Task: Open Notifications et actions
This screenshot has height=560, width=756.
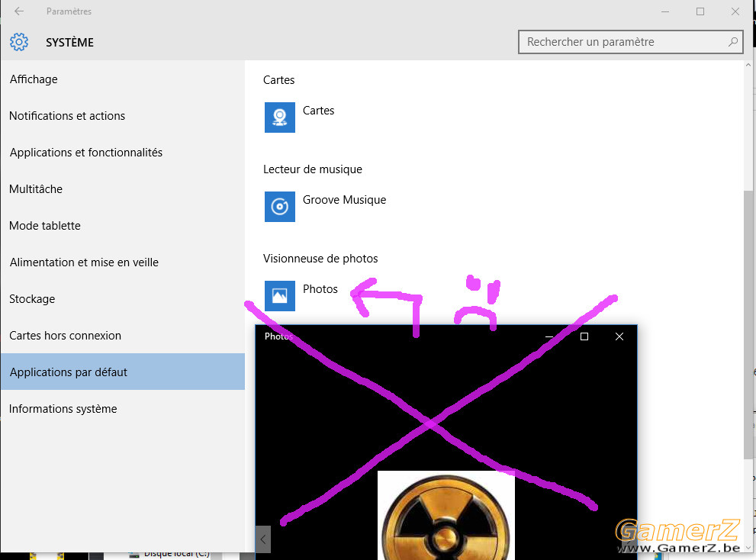Action: pyautogui.click(x=123, y=116)
